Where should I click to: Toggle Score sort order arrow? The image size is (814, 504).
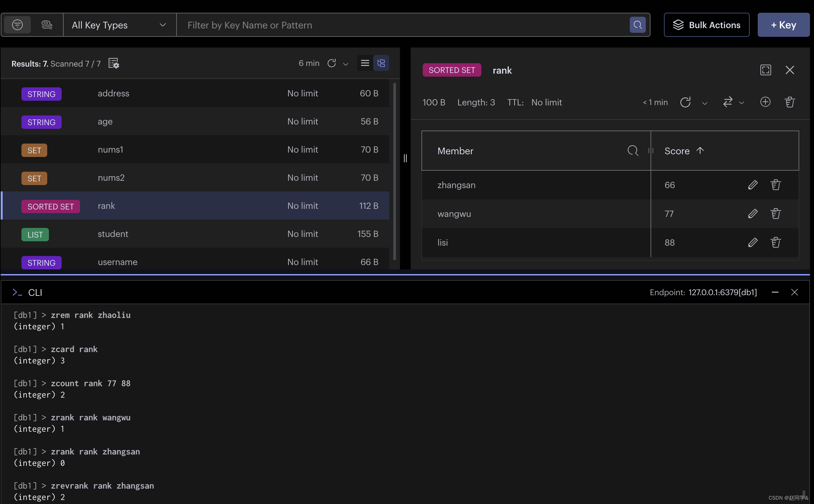(700, 151)
